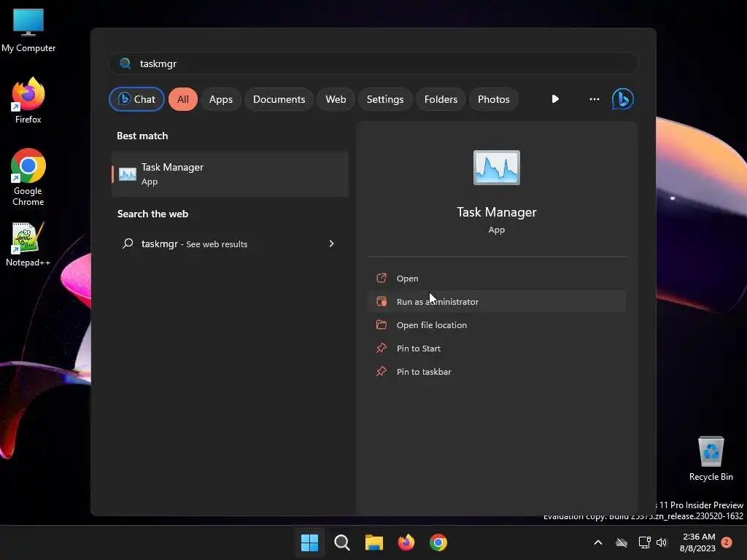Show more filters with the arrow
Screen dimensions: 747x560
click(x=555, y=99)
